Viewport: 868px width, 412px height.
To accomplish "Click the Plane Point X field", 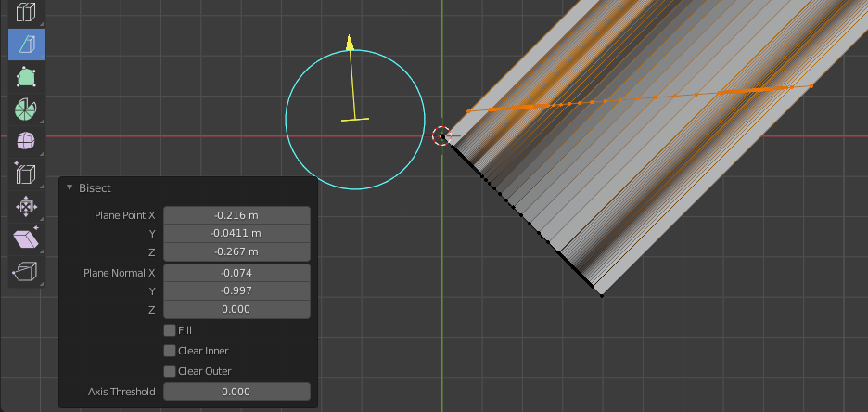I will (236, 215).
